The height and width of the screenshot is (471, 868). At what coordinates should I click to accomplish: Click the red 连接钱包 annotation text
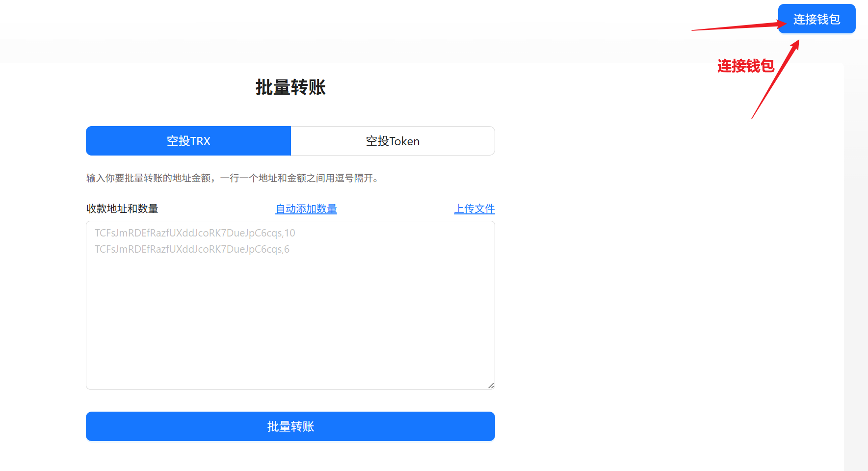click(x=745, y=66)
